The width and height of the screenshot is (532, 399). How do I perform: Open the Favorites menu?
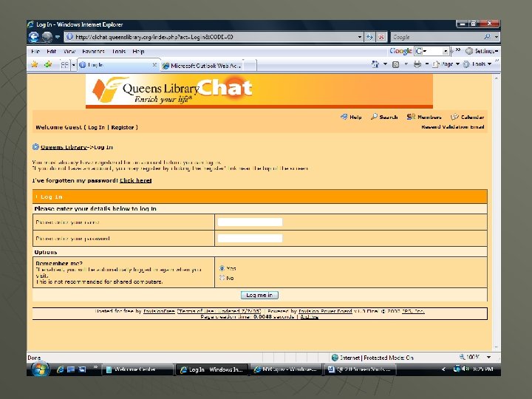click(x=93, y=52)
